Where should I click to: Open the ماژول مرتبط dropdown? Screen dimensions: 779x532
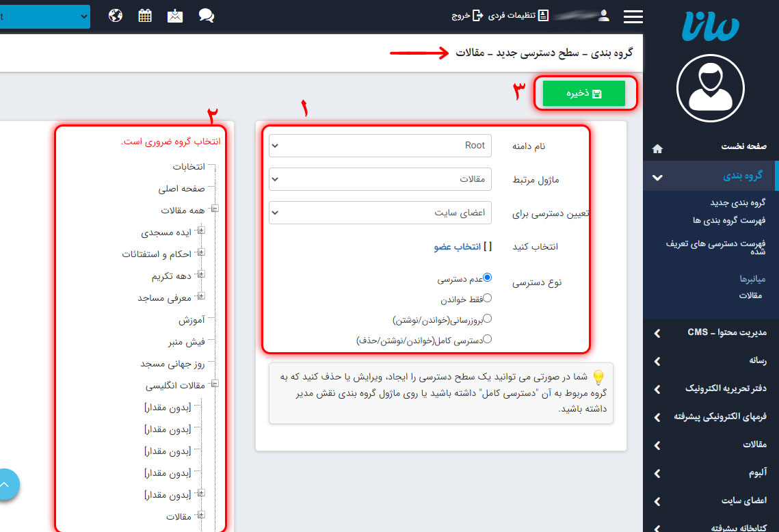click(x=380, y=179)
